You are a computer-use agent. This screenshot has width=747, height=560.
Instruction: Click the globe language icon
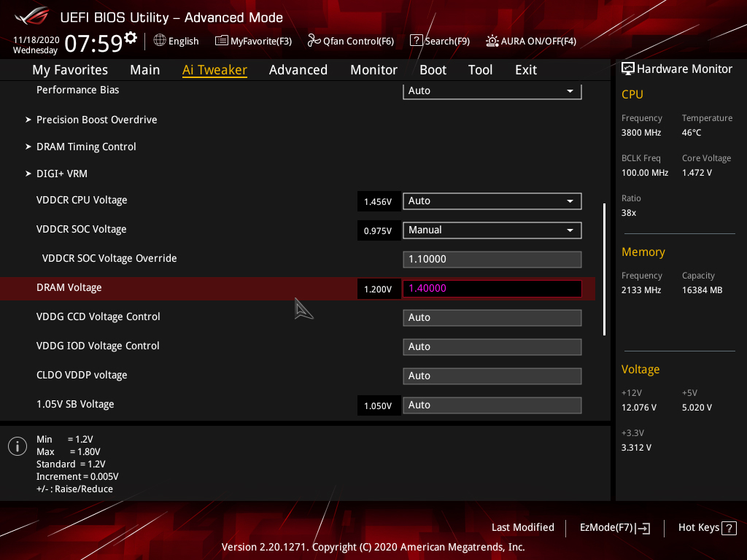(160, 41)
